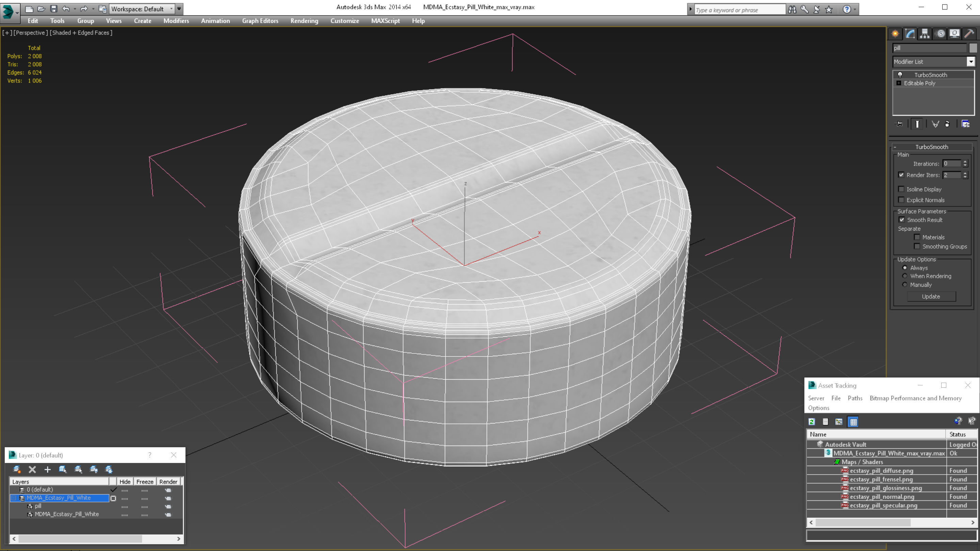Screen dimensions: 980x551
Task: Click Hide/Unhide All Layers icon
Action: pos(94,469)
